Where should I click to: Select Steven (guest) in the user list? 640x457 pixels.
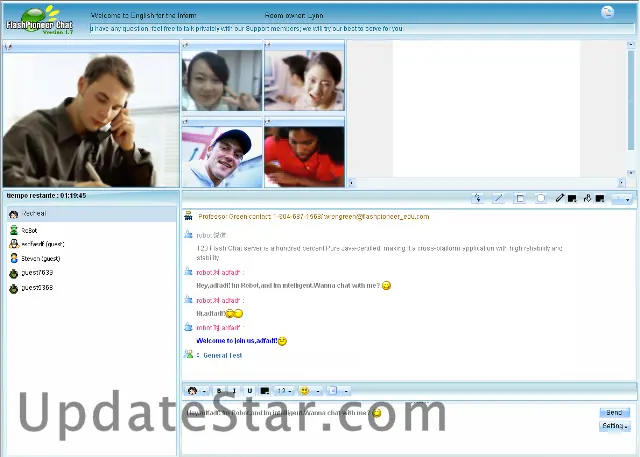tap(91, 258)
